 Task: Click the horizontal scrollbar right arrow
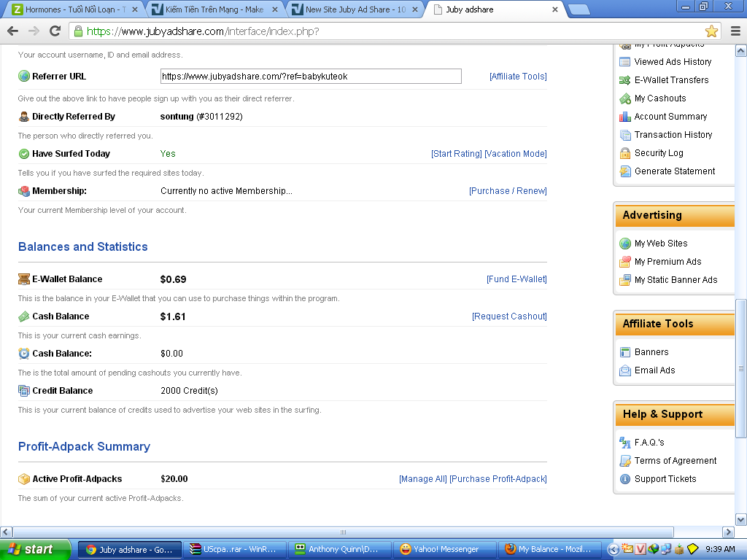click(x=728, y=532)
